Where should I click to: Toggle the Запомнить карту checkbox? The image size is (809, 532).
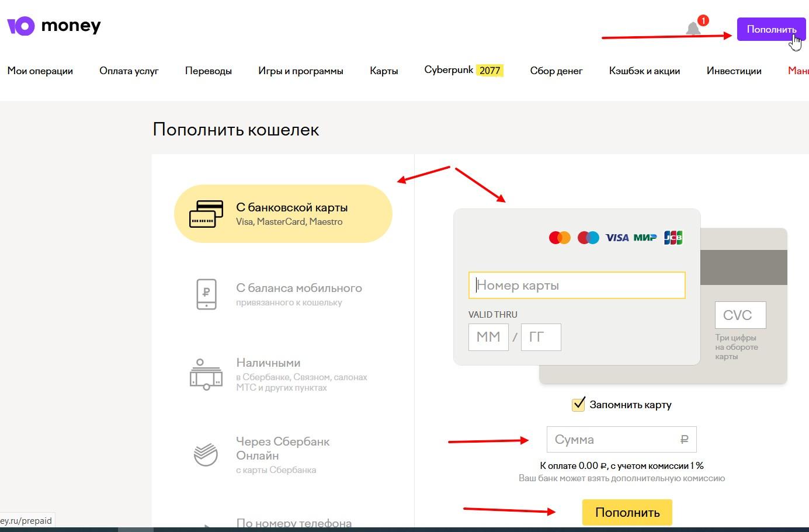click(578, 404)
